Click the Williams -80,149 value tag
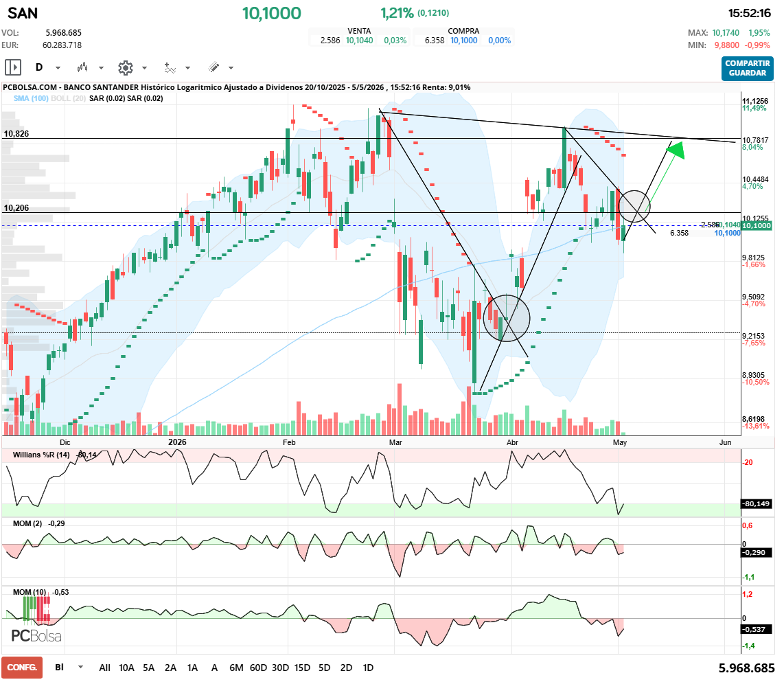This screenshot has width=784, height=682. [x=756, y=504]
